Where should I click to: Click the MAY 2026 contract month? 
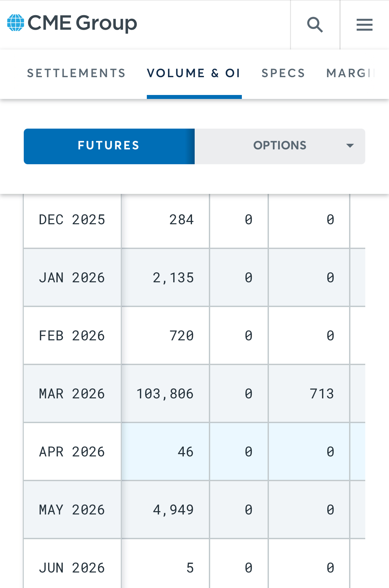click(x=72, y=510)
